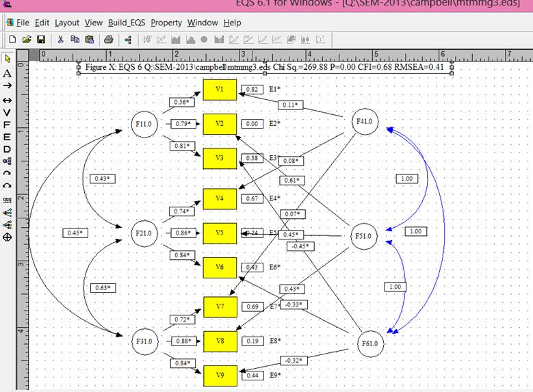Click the 0.45* covariance label near F21.0
This screenshot has width=533, height=392.
point(75,233)
